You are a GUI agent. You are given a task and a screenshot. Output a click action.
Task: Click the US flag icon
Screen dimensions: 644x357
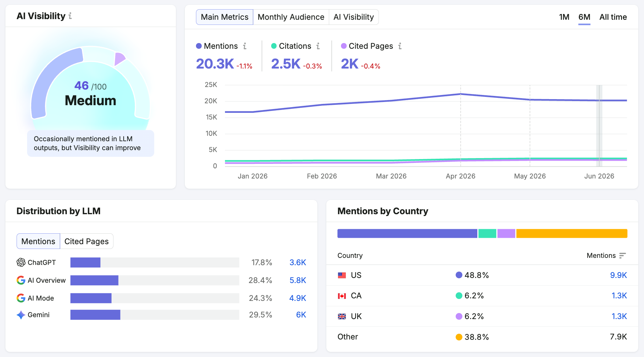pos(342,275)
